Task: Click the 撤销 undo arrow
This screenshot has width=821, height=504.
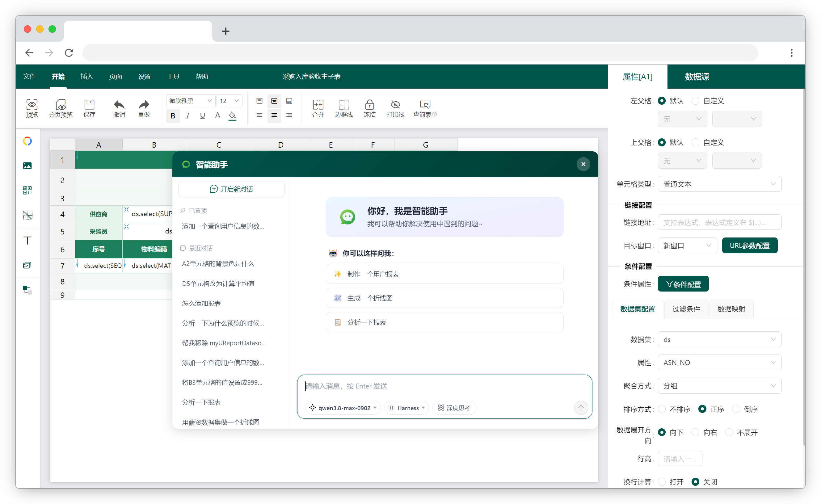Action: tap(119, 108)
